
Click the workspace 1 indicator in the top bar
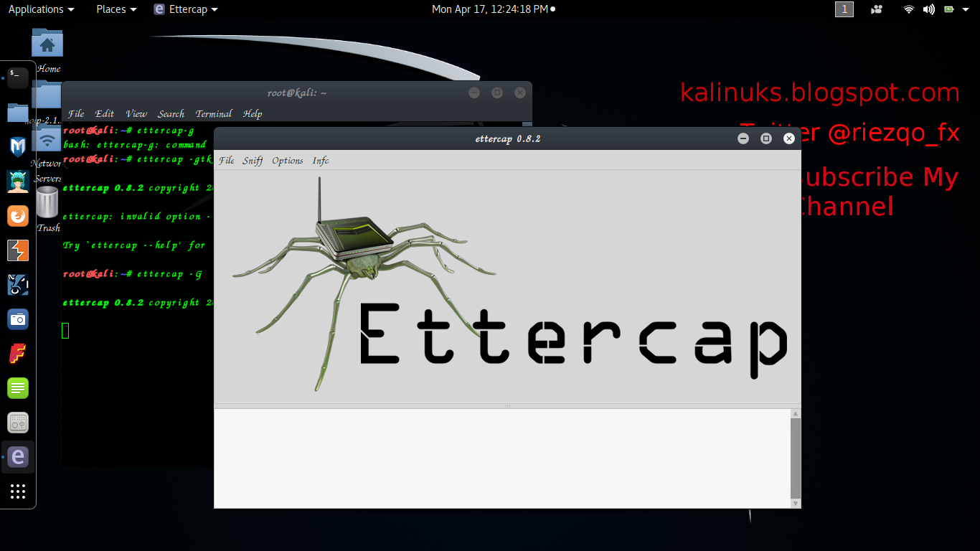point(844,9)
